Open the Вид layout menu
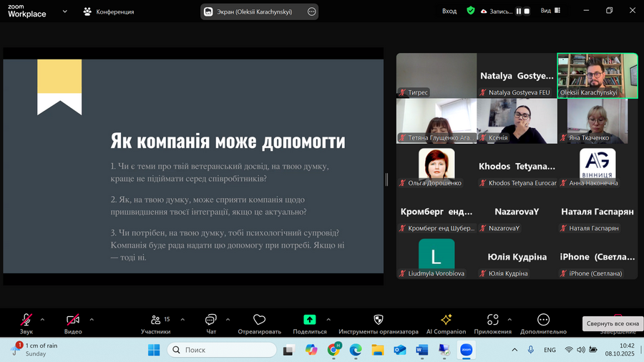 pyautogui.click(x=550, y=11)
